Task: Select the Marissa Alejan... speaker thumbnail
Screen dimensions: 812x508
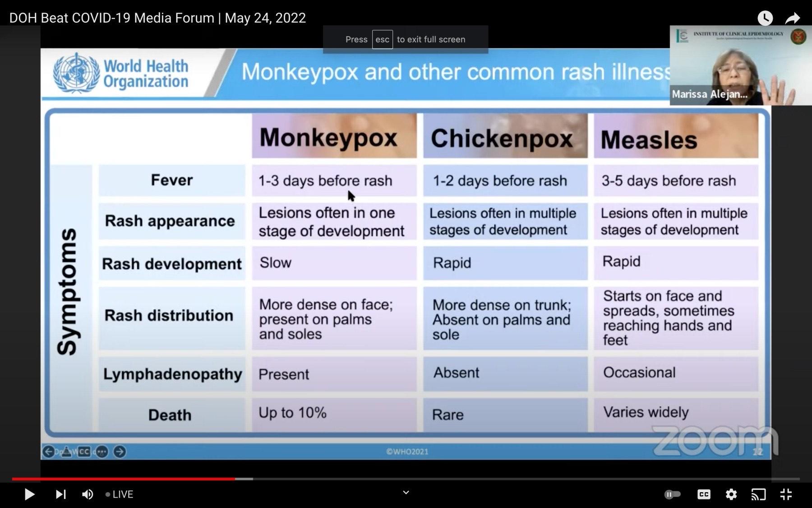Action: [x=741, y=66]
